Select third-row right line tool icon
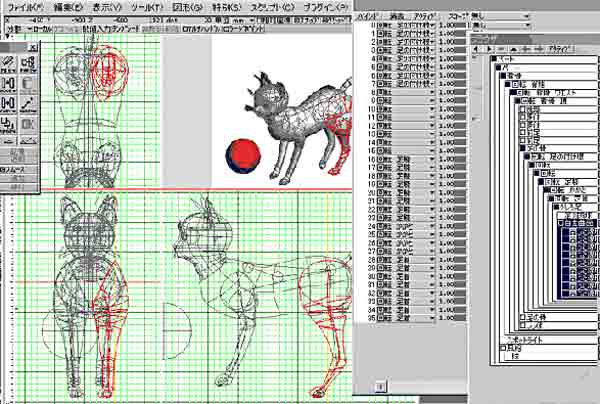The height and width of the screenshot is (404, 600). [28, 104]
